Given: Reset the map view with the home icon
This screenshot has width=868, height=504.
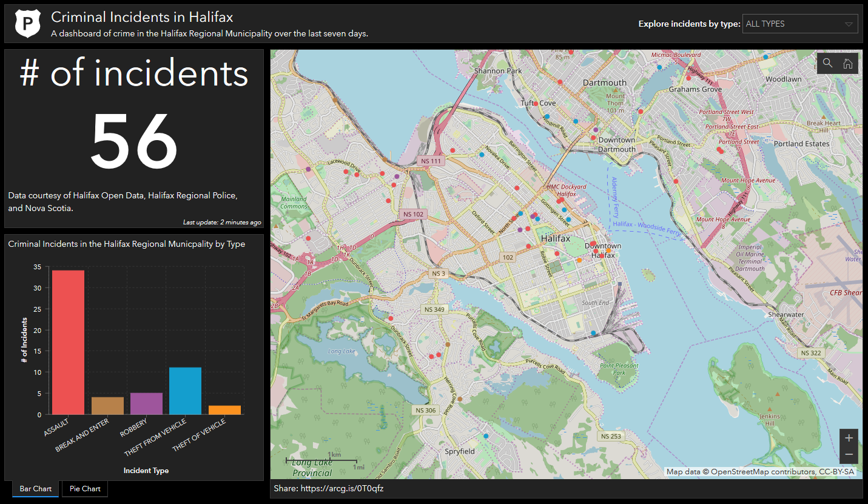Looking at the screenshot, I should (847, 63).
